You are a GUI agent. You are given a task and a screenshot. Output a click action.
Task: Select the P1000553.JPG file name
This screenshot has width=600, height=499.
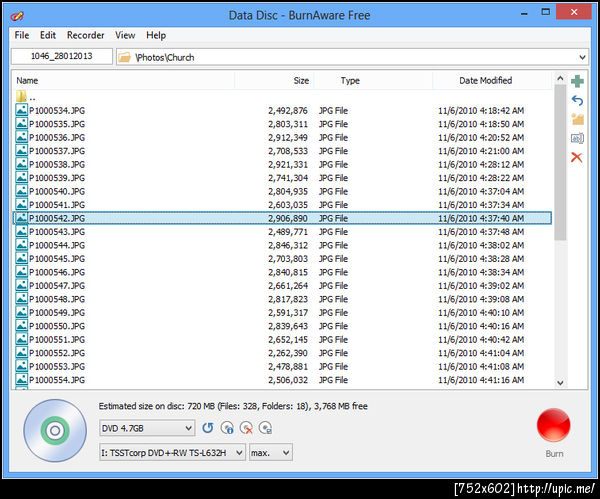(57, 367)
